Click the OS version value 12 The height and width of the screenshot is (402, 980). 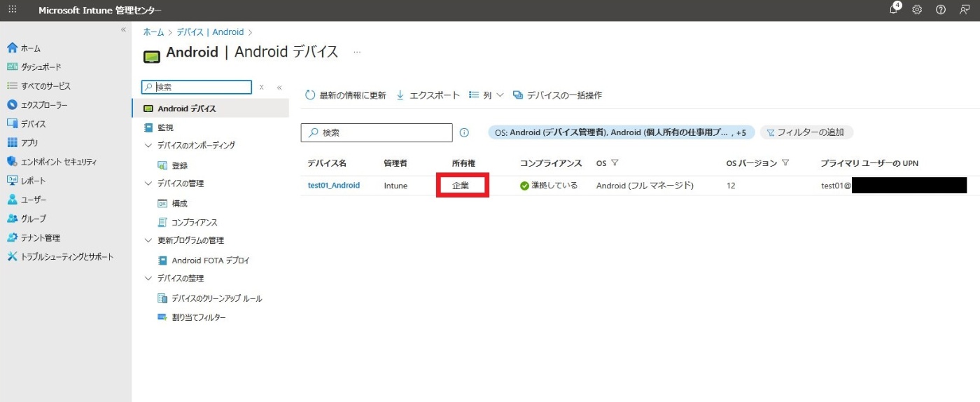[731, 186]
